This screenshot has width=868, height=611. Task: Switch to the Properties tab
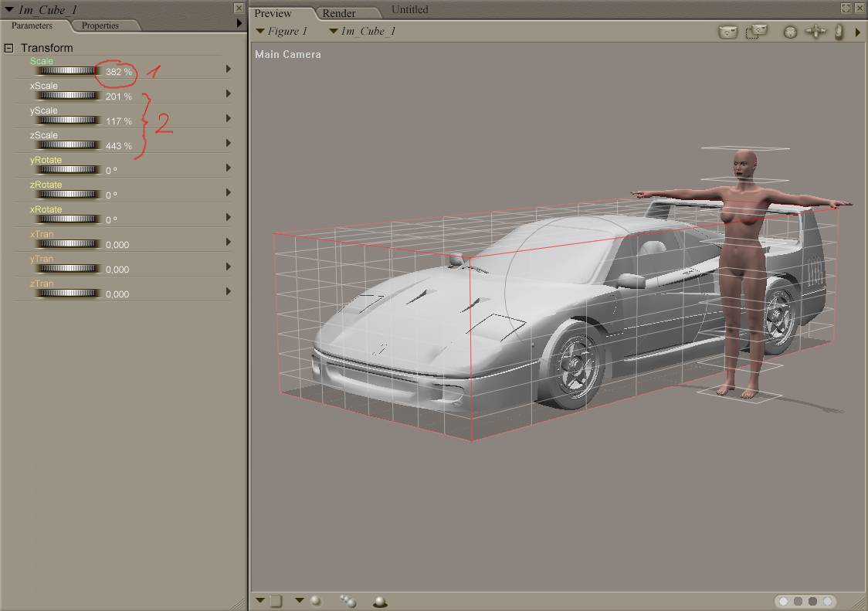(x=100, y=25)
